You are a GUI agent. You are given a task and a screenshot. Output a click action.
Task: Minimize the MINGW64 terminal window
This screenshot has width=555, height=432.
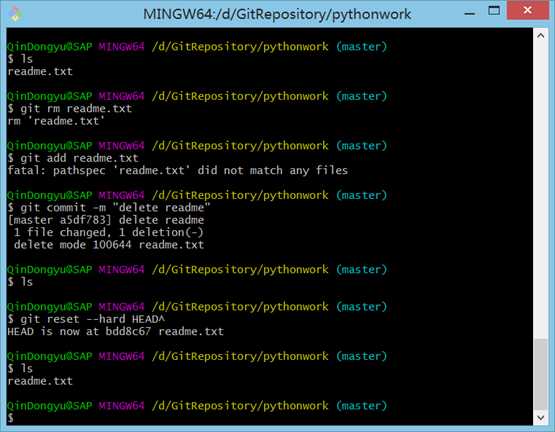click(469, 13)
